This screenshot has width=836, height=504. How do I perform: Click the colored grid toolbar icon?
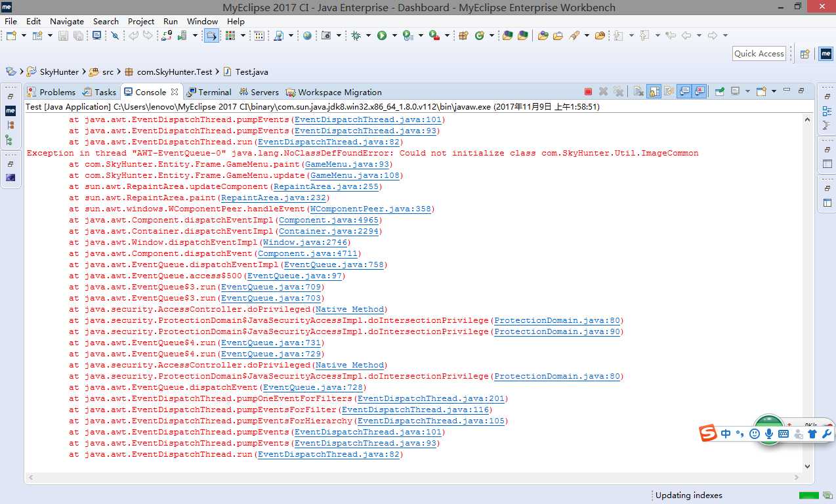pos(230,35)
